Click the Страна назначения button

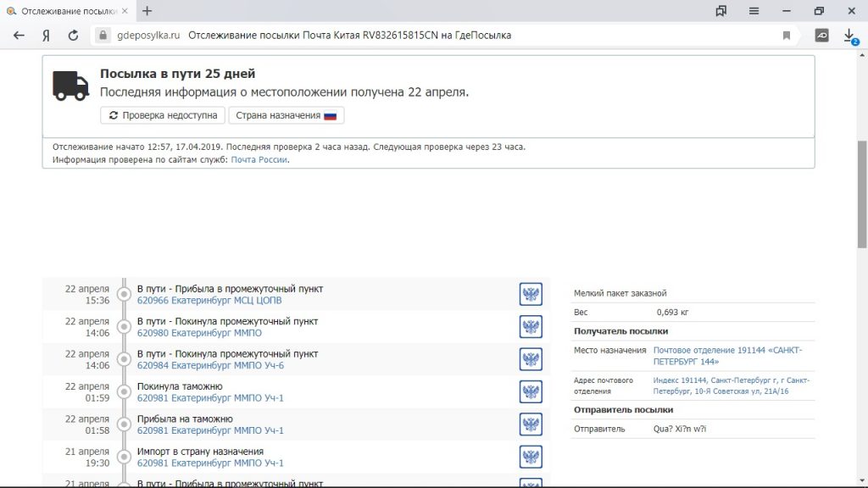click(286, 115)
